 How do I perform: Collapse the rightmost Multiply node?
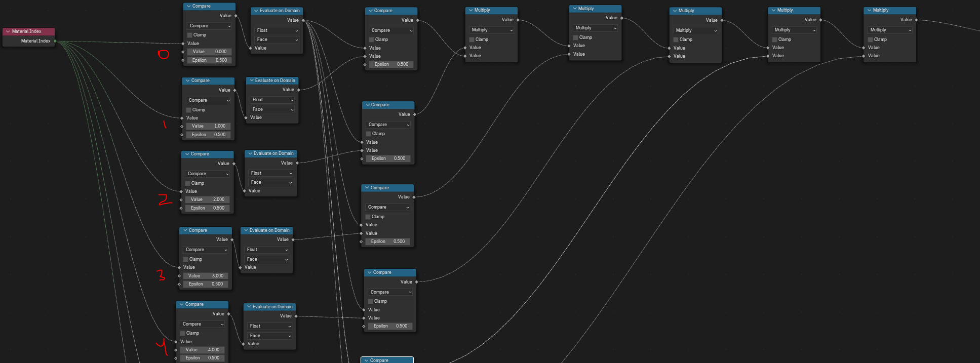(869, 10)
